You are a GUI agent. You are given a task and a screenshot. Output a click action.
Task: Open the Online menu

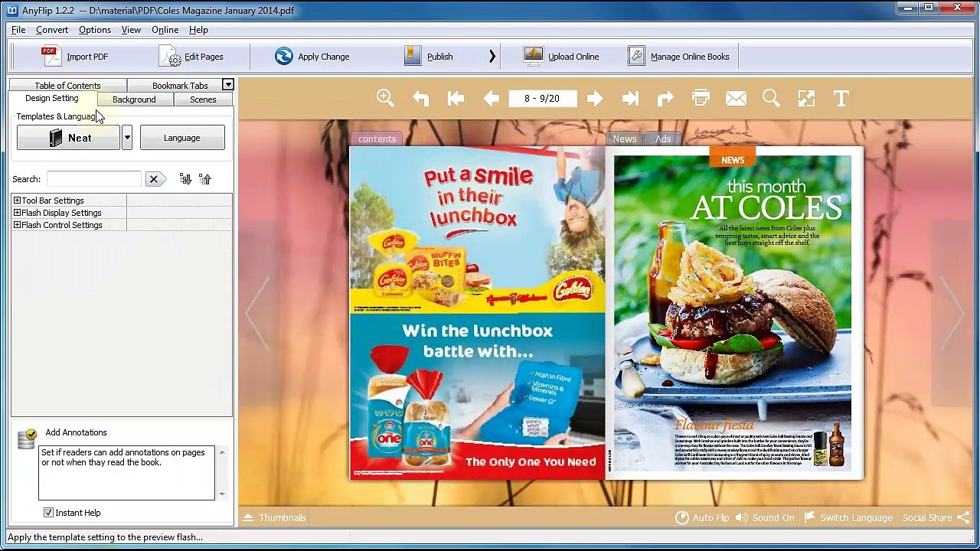tap(165, 30)
